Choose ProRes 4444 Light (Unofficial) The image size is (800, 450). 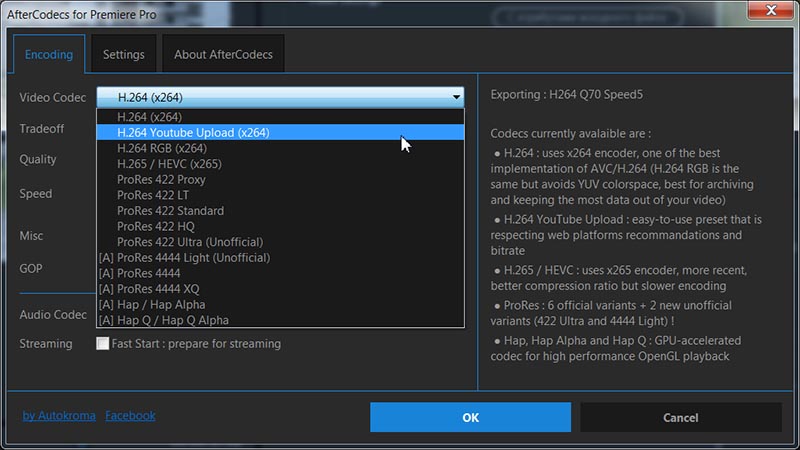pos(280,258)
